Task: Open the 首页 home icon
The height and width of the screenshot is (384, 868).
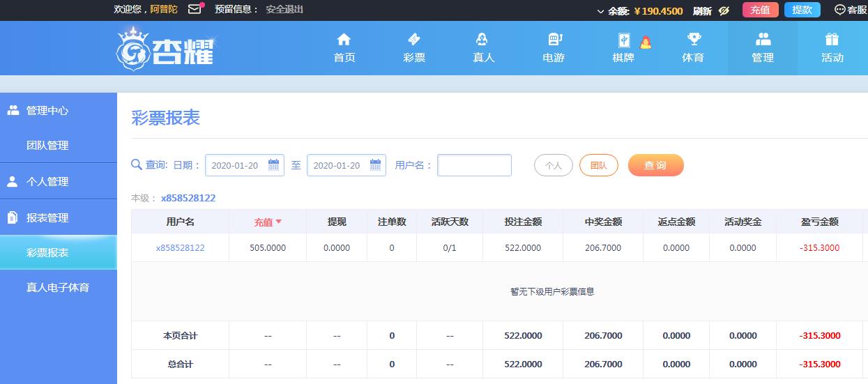Action: [x=344, y=40]
